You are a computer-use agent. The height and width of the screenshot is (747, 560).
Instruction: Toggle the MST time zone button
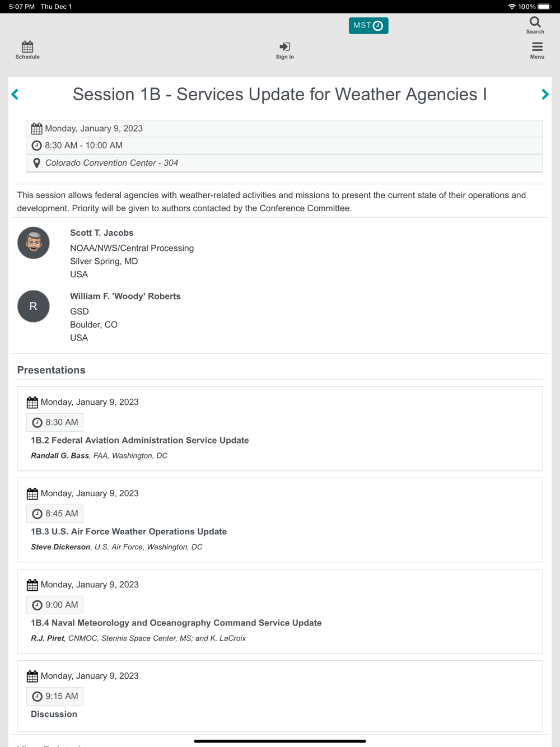368,26
